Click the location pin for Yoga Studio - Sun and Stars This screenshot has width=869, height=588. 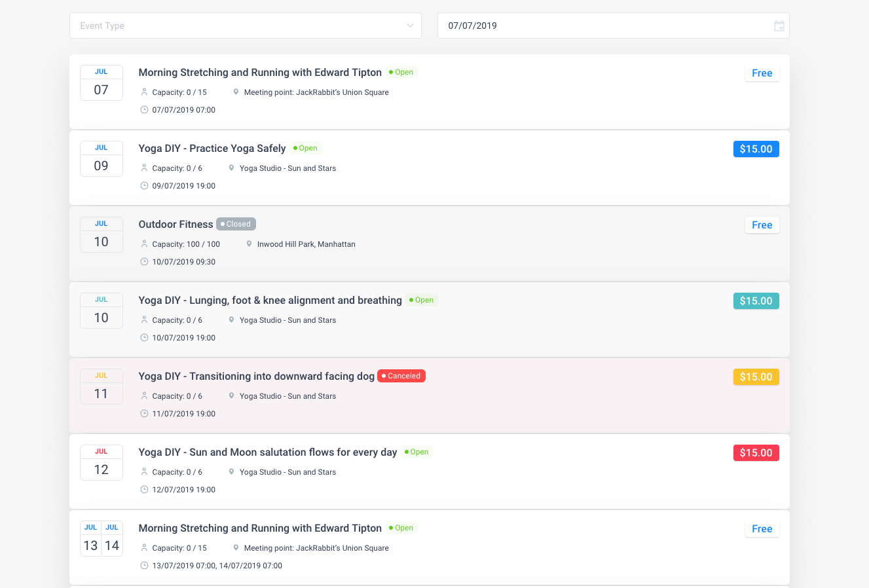coord(231,168)
